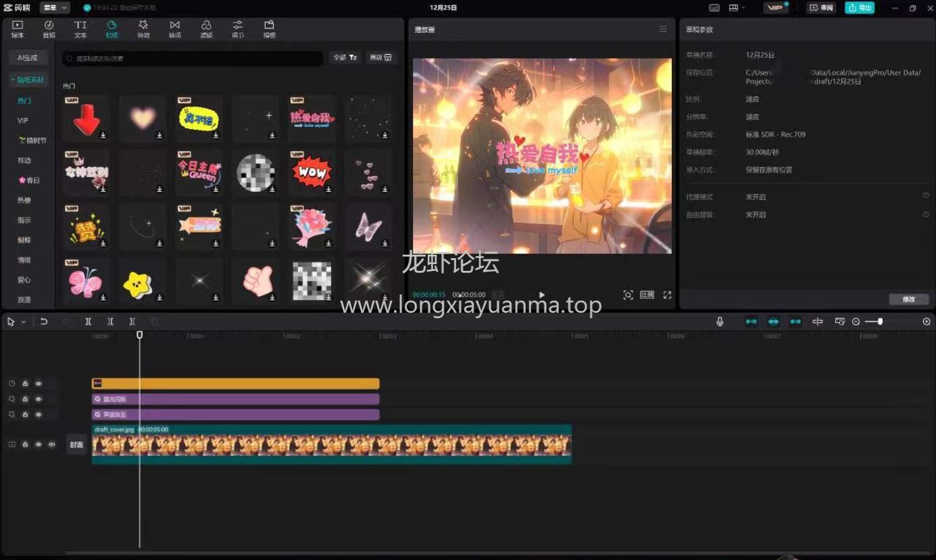Click the proxy mode (代理模式) help icon
This screenshot has height=560, width=936.
tap(926, 196)
